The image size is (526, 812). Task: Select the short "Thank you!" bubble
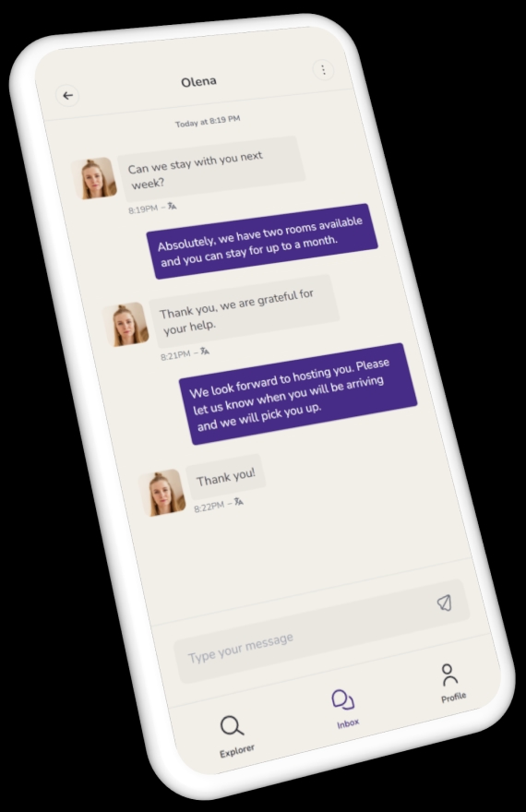tap(226, 476)
